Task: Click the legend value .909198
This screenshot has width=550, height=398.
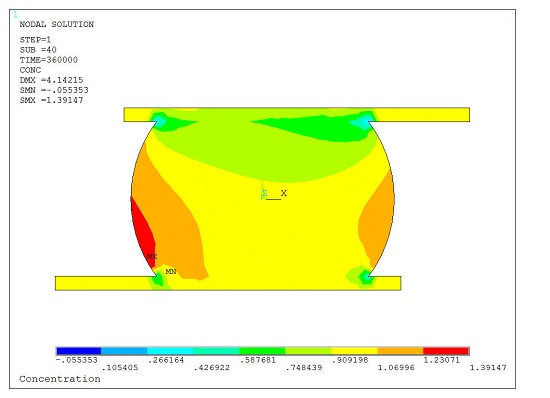Action: (x=350, y=360)
